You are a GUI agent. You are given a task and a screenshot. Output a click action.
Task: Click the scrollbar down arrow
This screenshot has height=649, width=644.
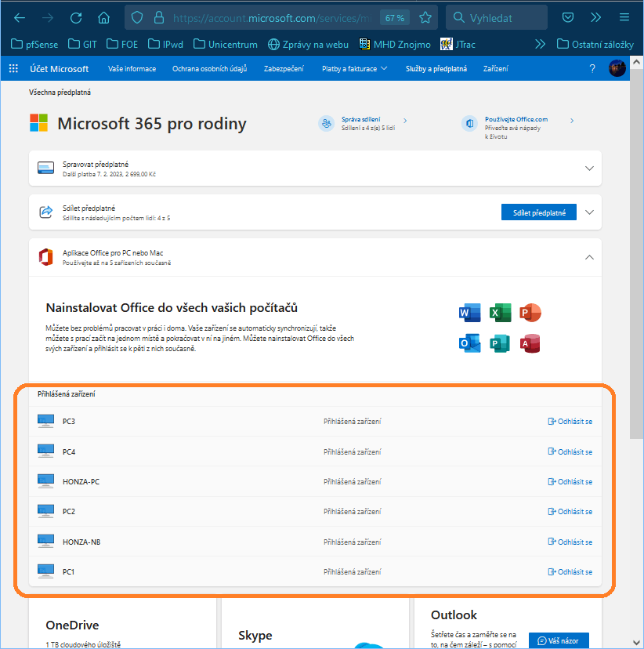pyautogui.click(x=636, y=643)
